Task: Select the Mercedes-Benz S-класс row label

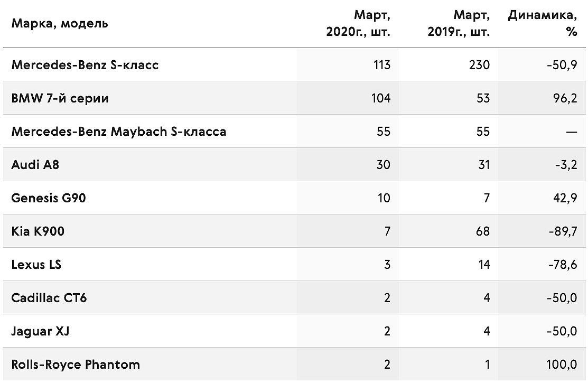Action: click(x=85, y=65)
